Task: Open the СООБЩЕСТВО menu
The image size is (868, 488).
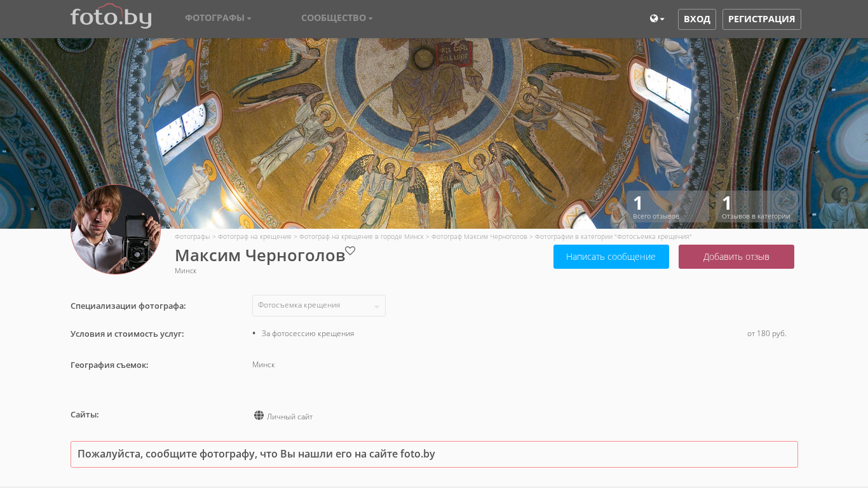Action: point(337,18)
